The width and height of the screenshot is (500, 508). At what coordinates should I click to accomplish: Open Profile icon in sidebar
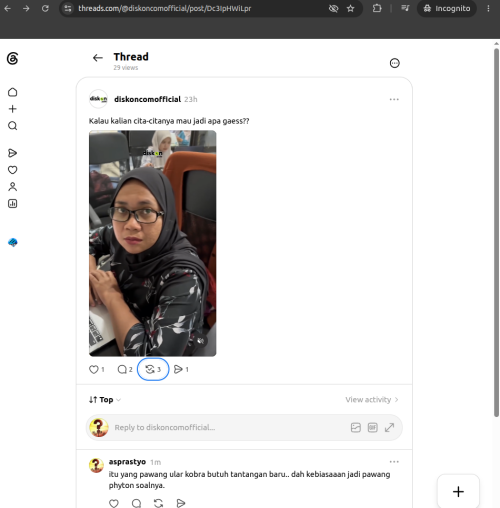point(13,187)
